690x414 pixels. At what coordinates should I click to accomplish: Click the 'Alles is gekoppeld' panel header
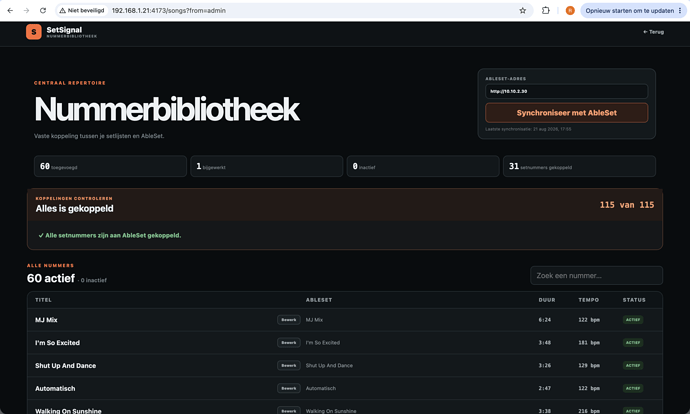click(345, 205)
